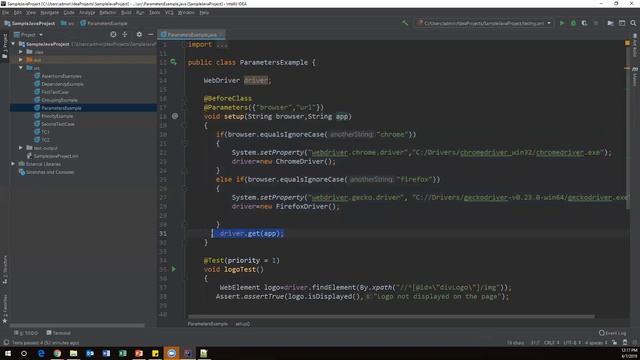Click the Search Everywhere magnifier icon
This screenshot has height=360, width=640.
tap(633, 23)
